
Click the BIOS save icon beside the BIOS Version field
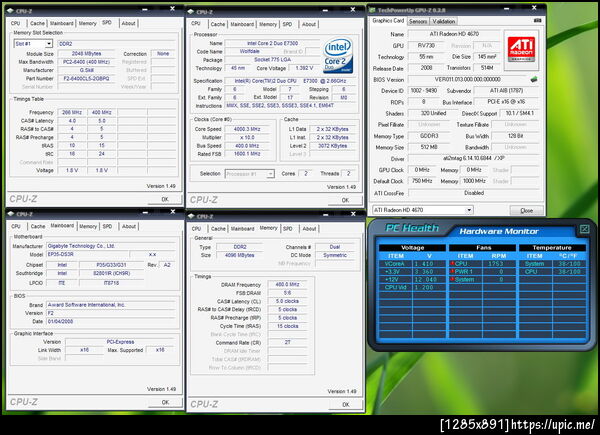[x=534, y=79]
